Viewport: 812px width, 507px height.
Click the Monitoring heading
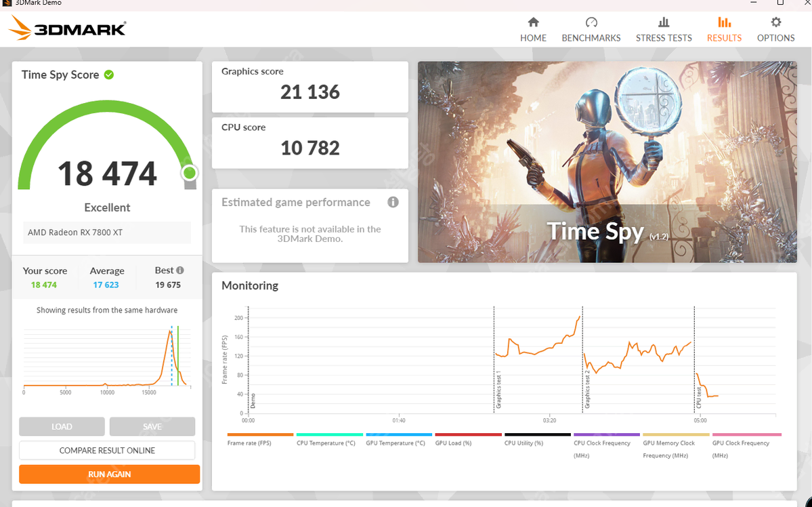coord(250,285)
